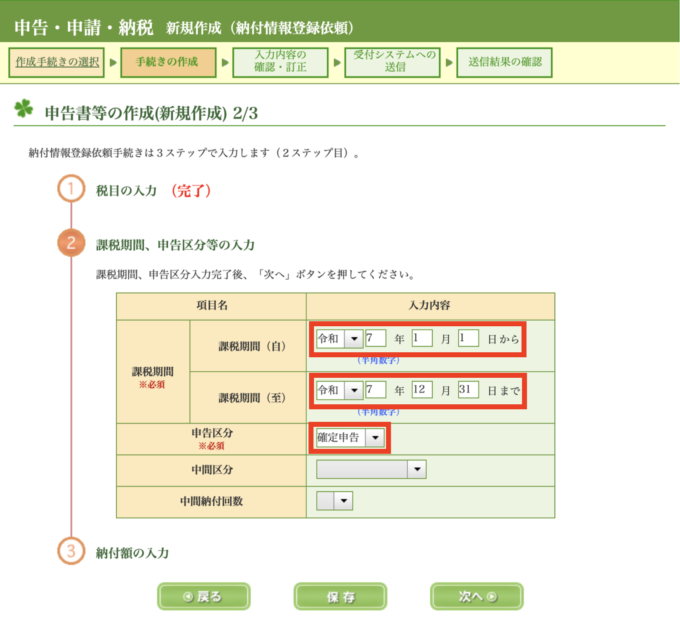Click the 税目の入力 step heading
This screenshot has height=627, width=680.
126,191
